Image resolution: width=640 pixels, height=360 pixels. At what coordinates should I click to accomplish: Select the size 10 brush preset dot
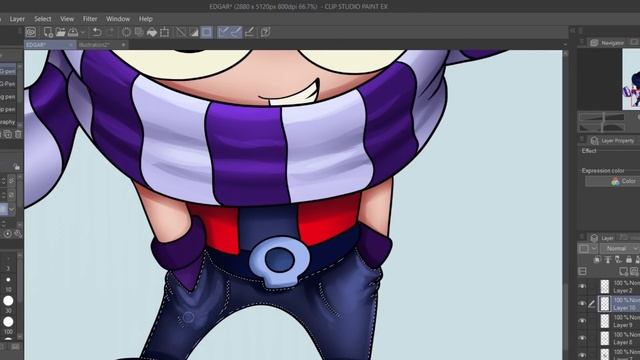coord(8,280)
